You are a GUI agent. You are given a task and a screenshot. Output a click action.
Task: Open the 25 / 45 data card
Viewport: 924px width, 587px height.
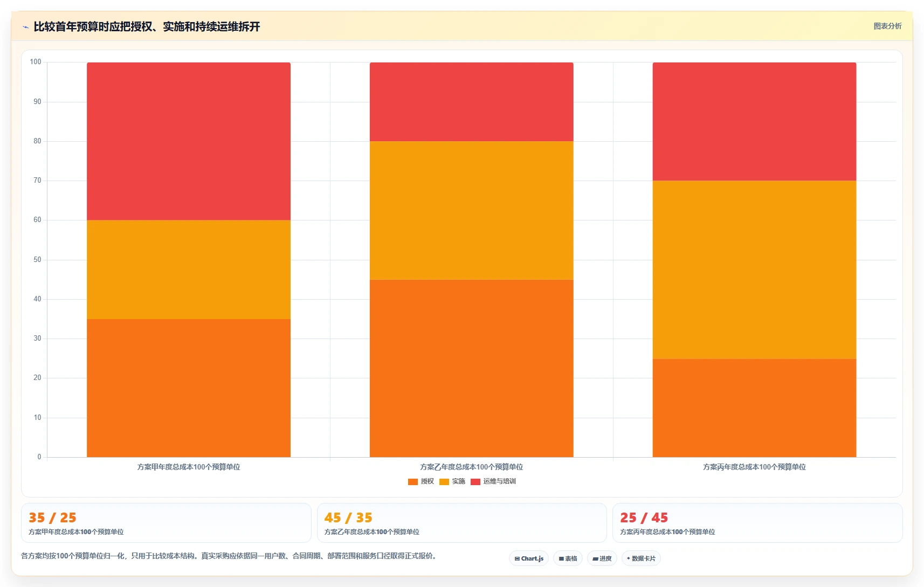click(x=757, y=523)
